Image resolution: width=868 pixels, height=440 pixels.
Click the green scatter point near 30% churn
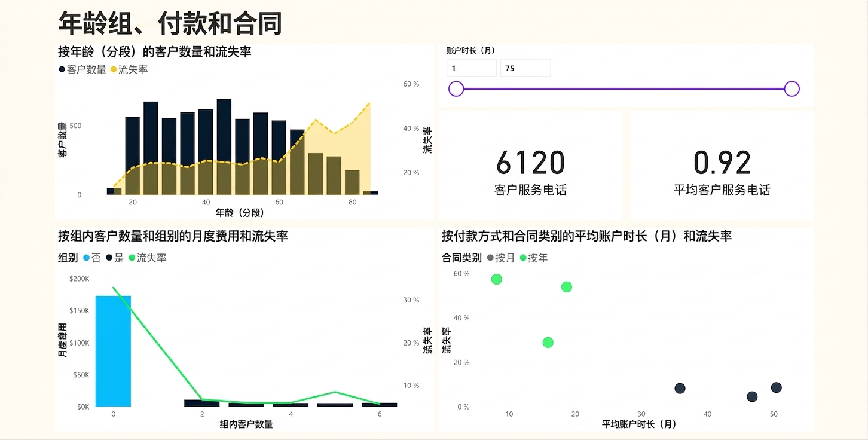pos(548,343)
